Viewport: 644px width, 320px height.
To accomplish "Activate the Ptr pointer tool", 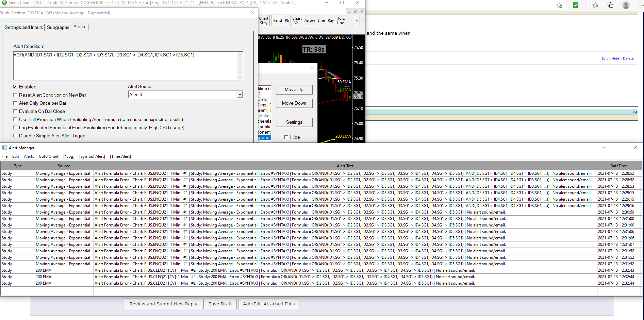I will coord(287,21).
